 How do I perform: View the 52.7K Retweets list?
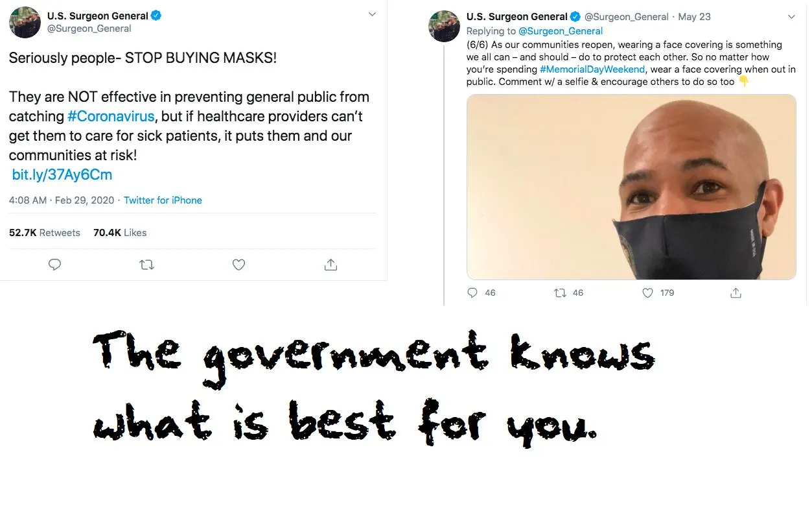tap(45, 233)
